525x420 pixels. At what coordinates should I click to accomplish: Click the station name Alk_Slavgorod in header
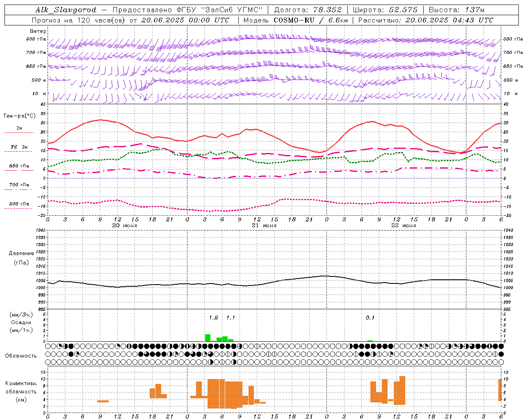point(66,10)
